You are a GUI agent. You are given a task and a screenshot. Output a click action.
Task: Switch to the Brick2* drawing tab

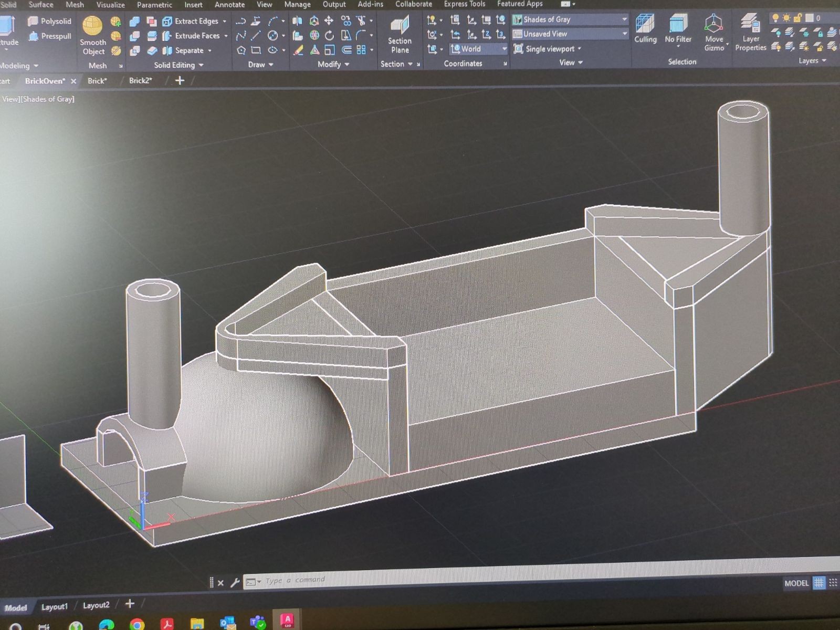(140, 81)
